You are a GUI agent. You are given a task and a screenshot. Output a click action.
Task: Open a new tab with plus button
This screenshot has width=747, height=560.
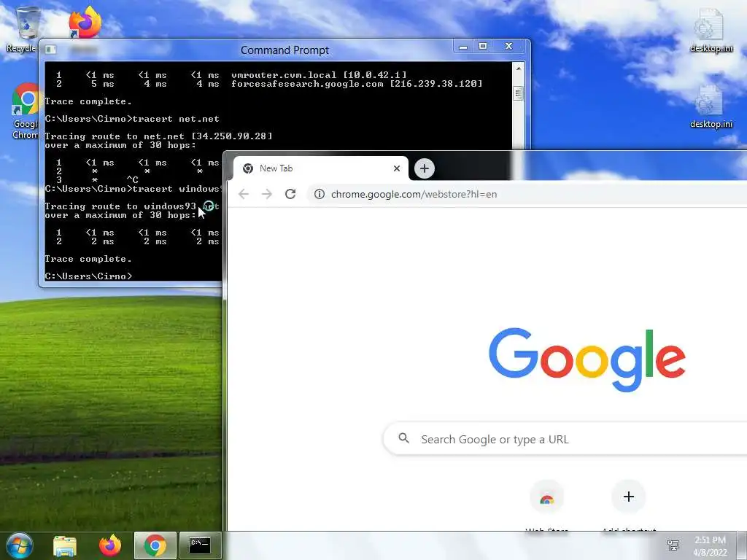[x=424, y=168]
